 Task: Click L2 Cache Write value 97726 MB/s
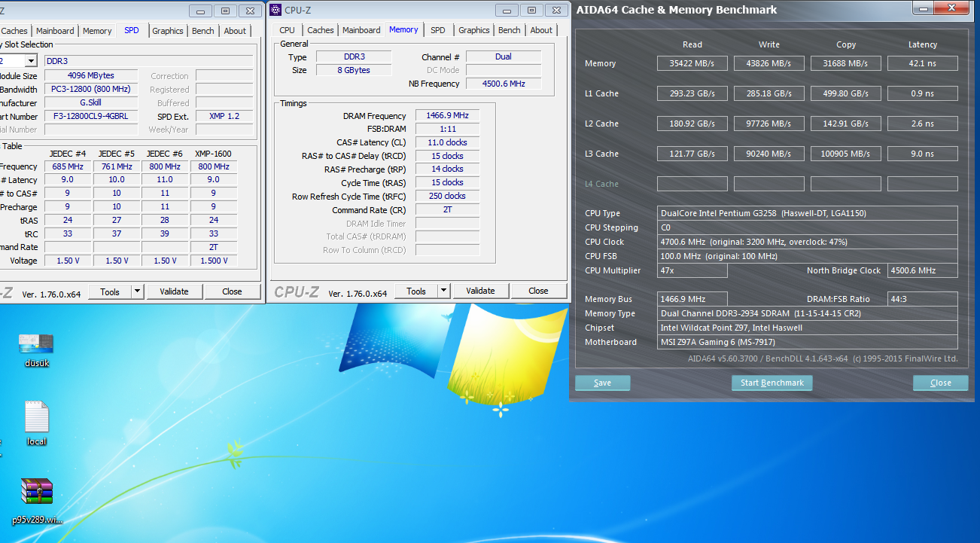tap(768, 124)
